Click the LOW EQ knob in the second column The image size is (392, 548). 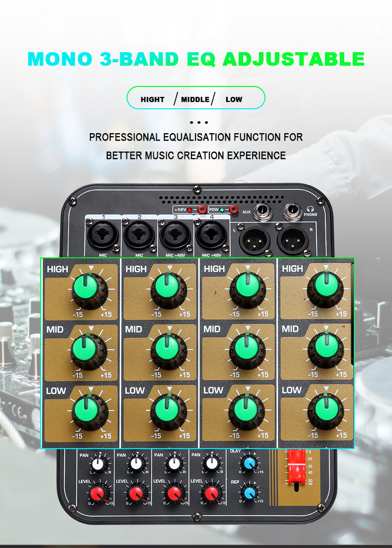(x=169, y=412)
